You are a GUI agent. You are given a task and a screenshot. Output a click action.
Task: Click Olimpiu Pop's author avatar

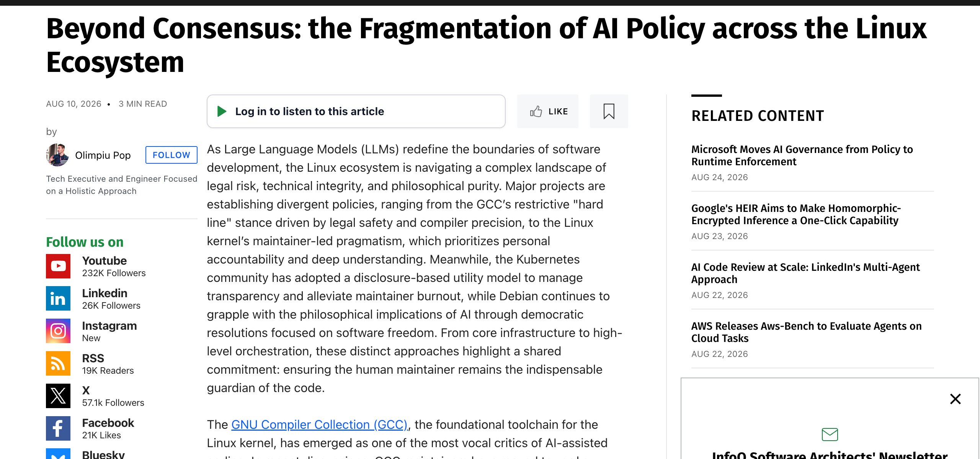57,155
